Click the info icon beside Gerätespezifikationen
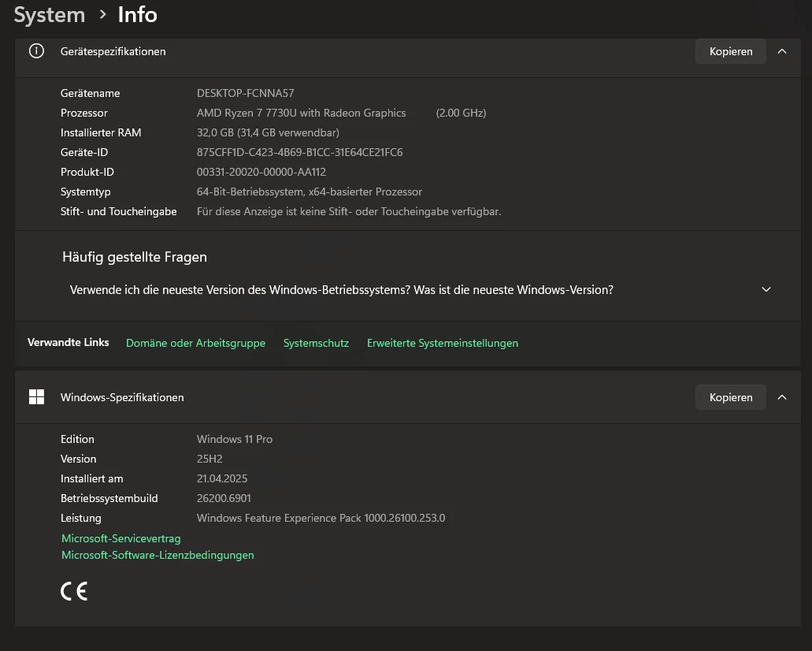Screen dimensions: 812x651 [36, 50]
